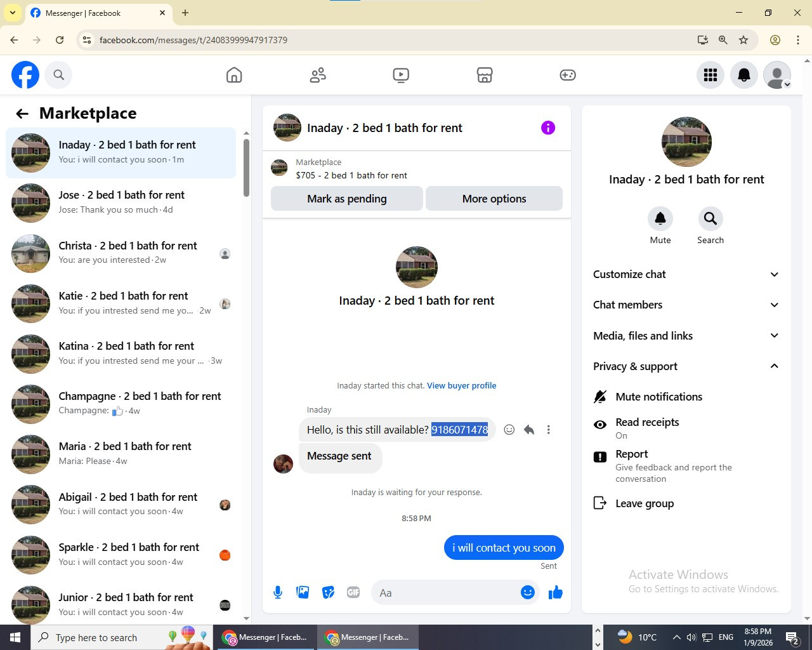Viewport: 812px width, 650px height.
Task: React to Inaday's message with emoji icon
Action: click(509, 430)
